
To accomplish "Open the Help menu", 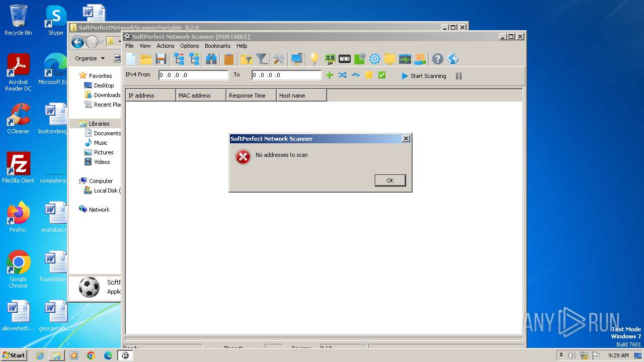I will click(242, 46).
